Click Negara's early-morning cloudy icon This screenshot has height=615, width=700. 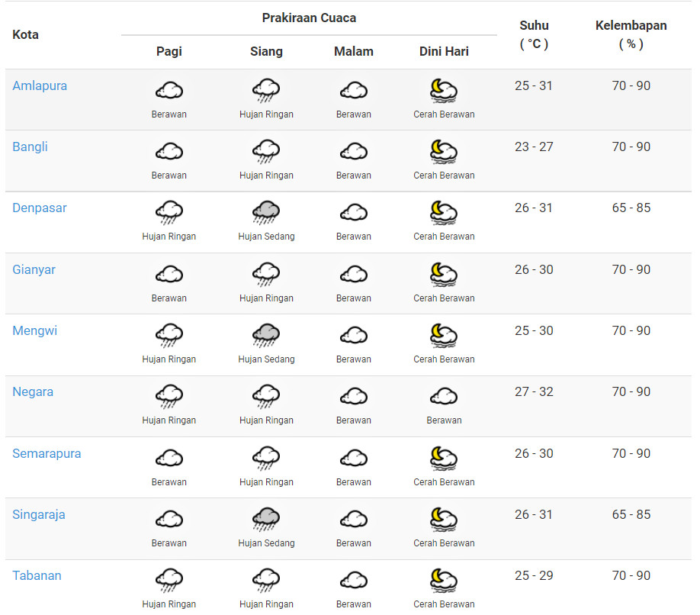444,397
